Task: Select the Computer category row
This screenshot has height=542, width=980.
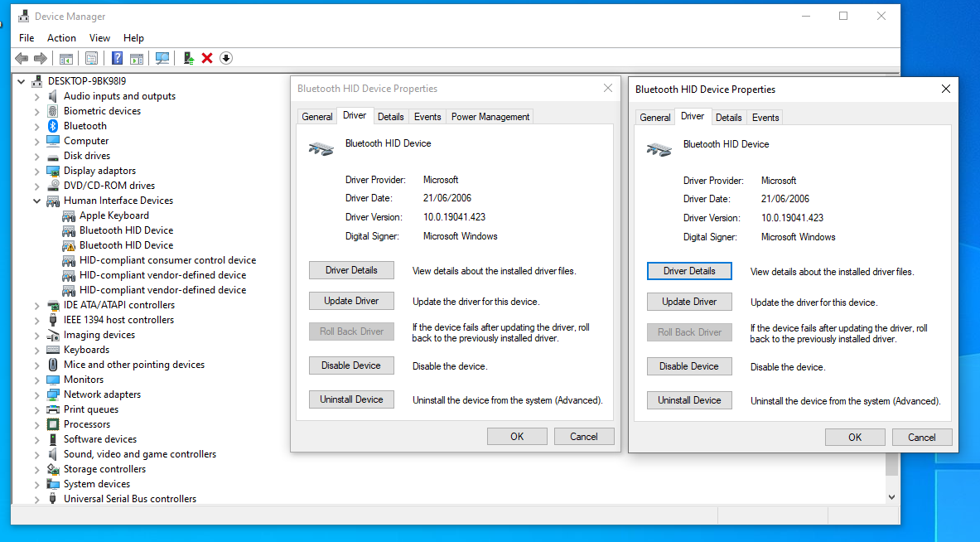Action: point(86,141)
